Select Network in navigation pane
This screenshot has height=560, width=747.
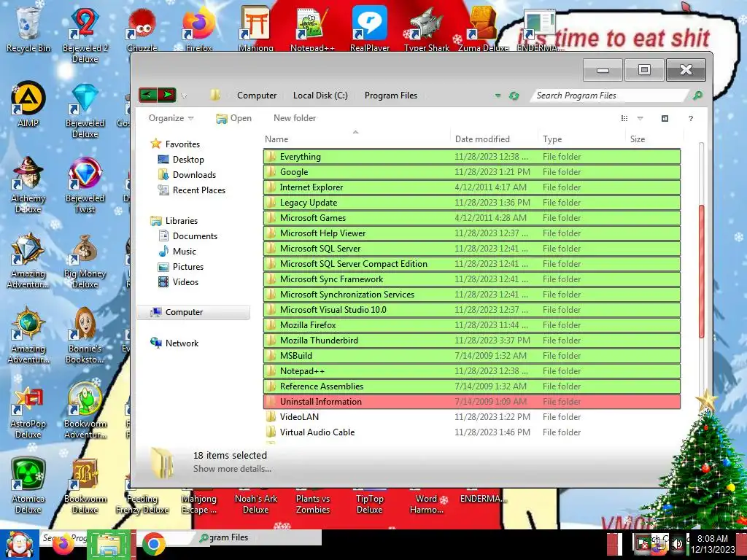tap(174, 343)
